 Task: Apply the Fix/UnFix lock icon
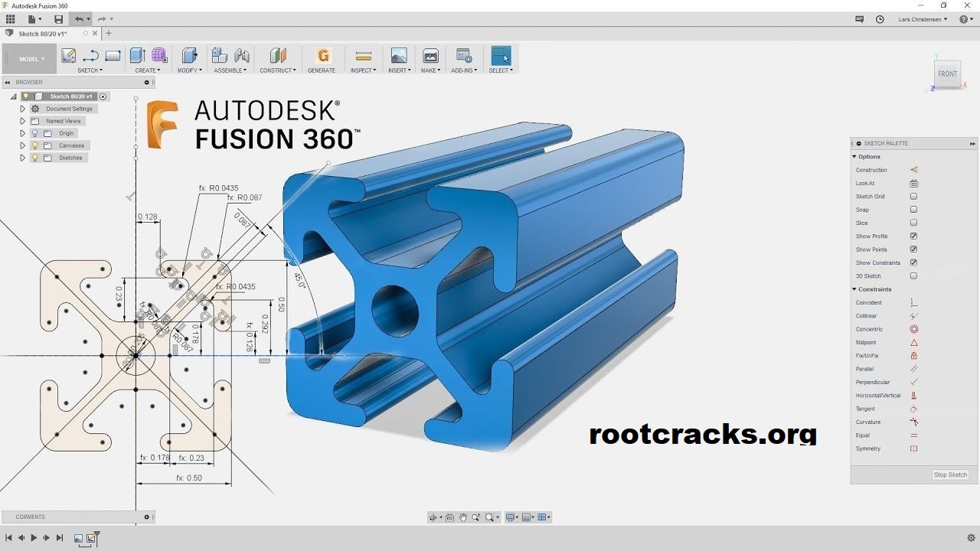[x=913, y=356]
